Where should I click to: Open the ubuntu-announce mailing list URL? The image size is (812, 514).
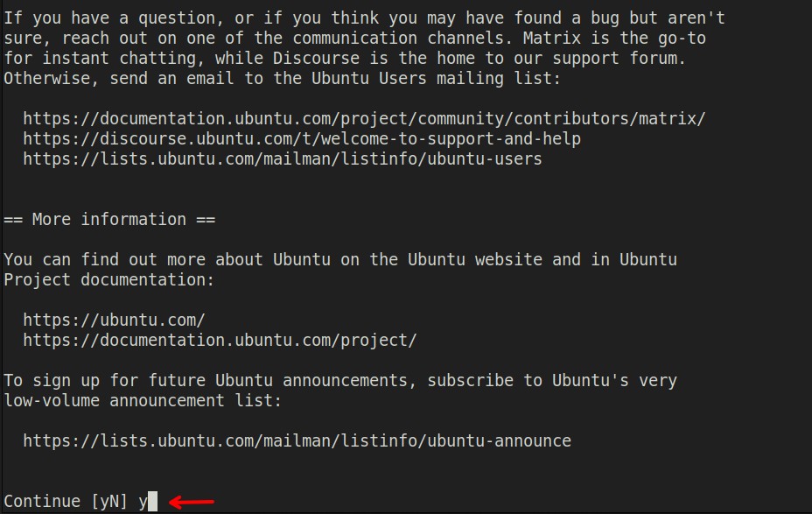pos(297,440)
